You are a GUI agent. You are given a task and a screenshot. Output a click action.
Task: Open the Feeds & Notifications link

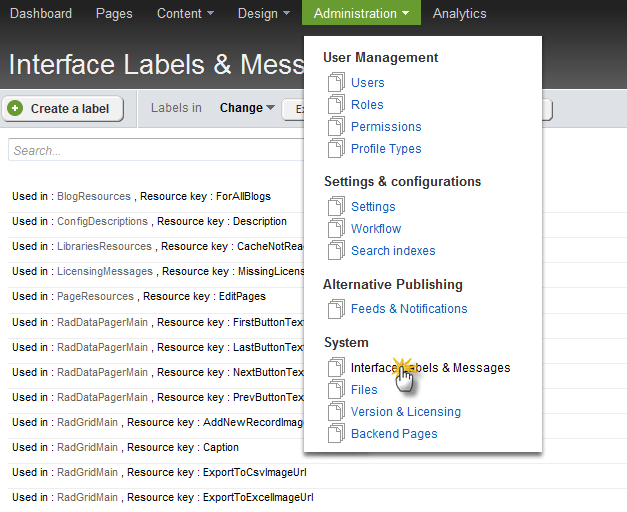pos(409,308)
